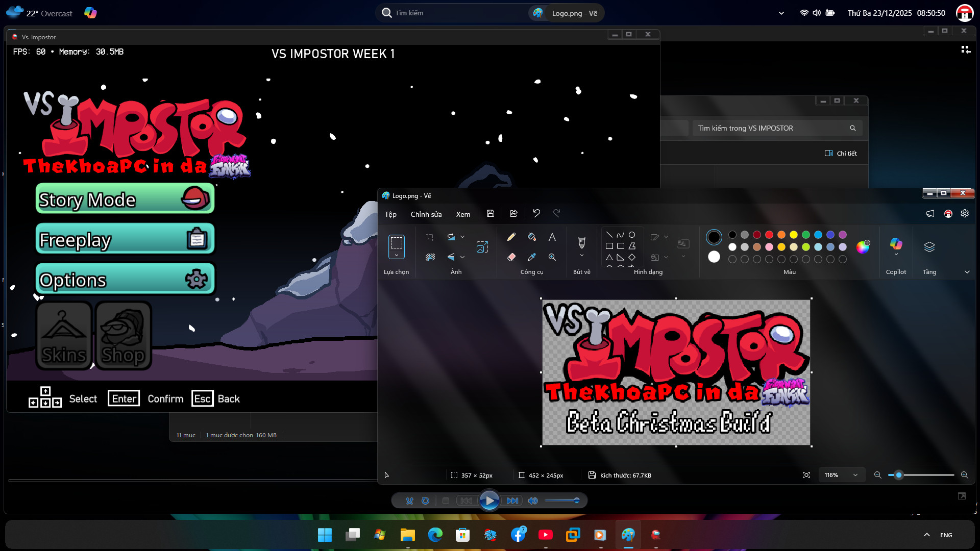Open Paint settings gear
Viewport: 980px width, 551px height.
[x=965, y=213]
